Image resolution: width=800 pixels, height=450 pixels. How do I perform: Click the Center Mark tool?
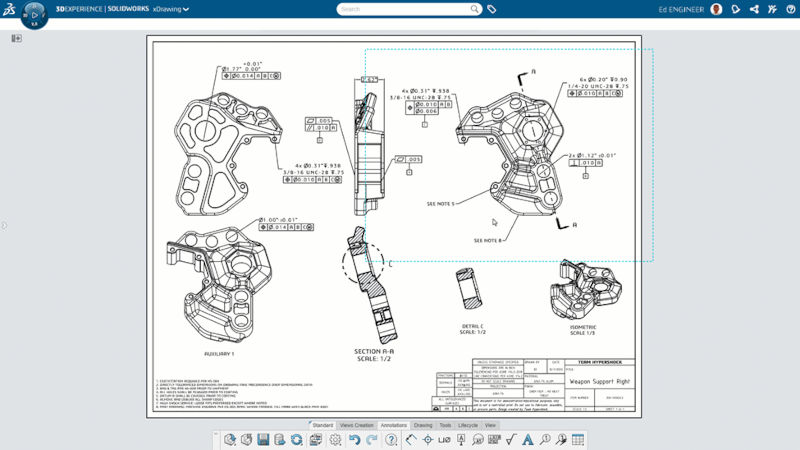[428, 440]
